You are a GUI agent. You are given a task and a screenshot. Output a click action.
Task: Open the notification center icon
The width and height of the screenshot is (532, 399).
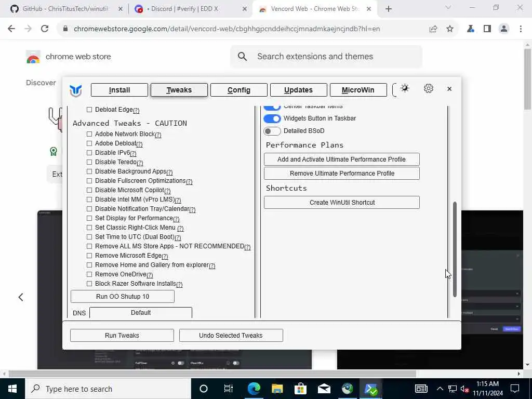click(x=515, y=389)
